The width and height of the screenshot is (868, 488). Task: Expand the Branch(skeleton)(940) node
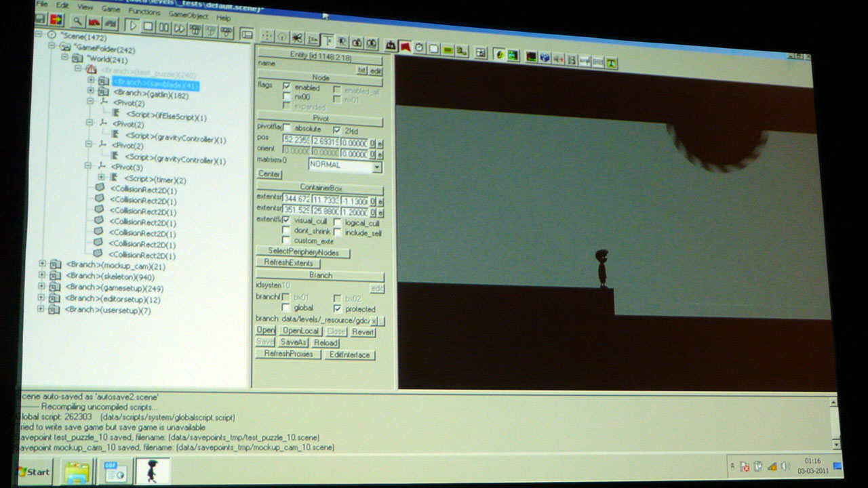click(42, 275)
